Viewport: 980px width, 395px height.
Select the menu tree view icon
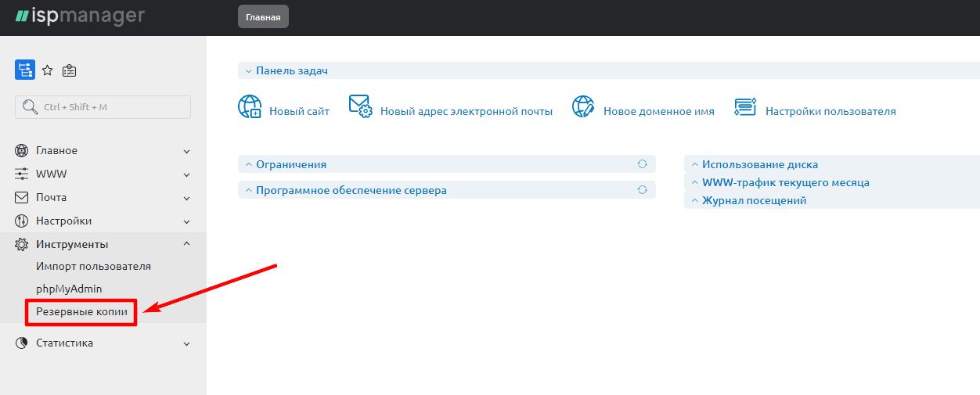click(25, 70)
